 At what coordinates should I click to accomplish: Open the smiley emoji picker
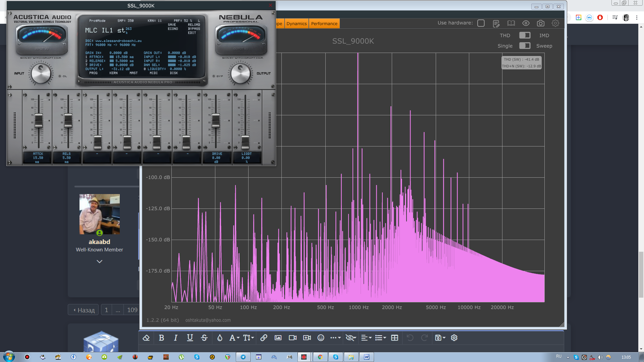coord(321,338)
